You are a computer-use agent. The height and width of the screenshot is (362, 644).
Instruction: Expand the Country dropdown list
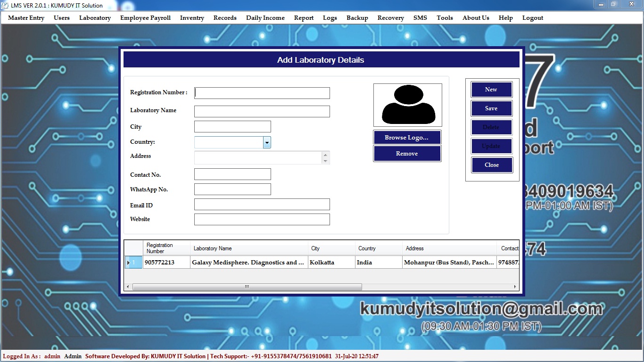(x=267, y=142)
